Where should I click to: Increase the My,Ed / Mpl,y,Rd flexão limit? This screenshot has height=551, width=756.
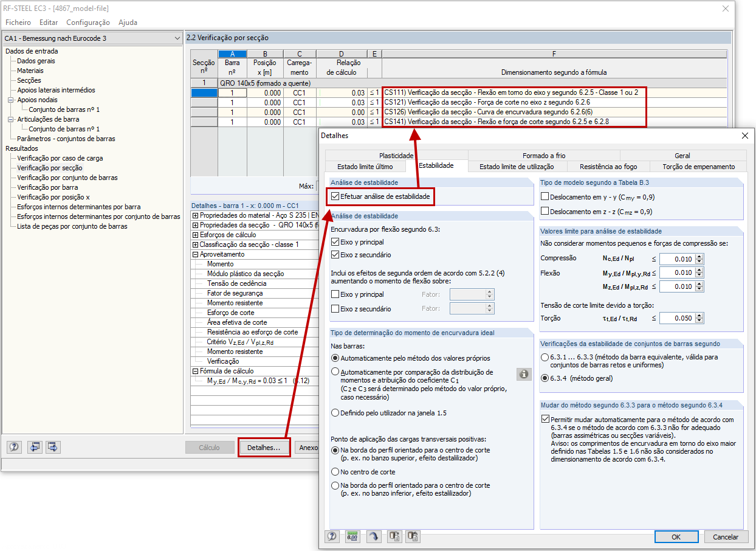699,270
